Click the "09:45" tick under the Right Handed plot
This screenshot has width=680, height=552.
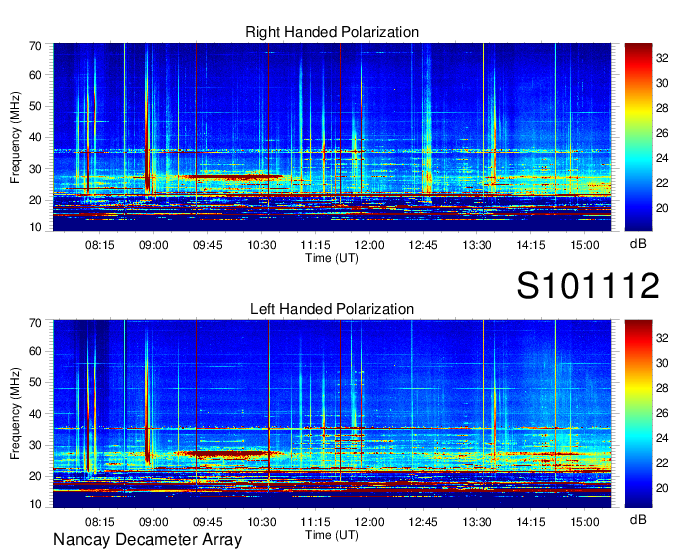pos(207,245)
